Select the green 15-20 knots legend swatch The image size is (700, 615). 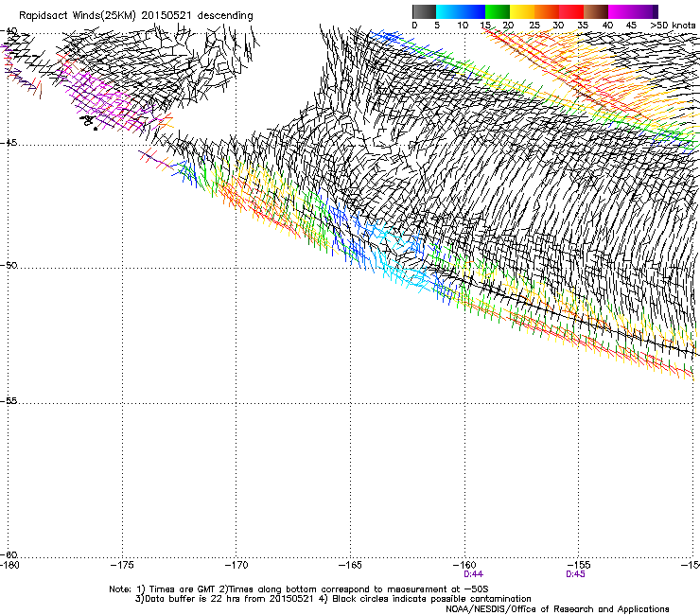click(x=498, y=11)
